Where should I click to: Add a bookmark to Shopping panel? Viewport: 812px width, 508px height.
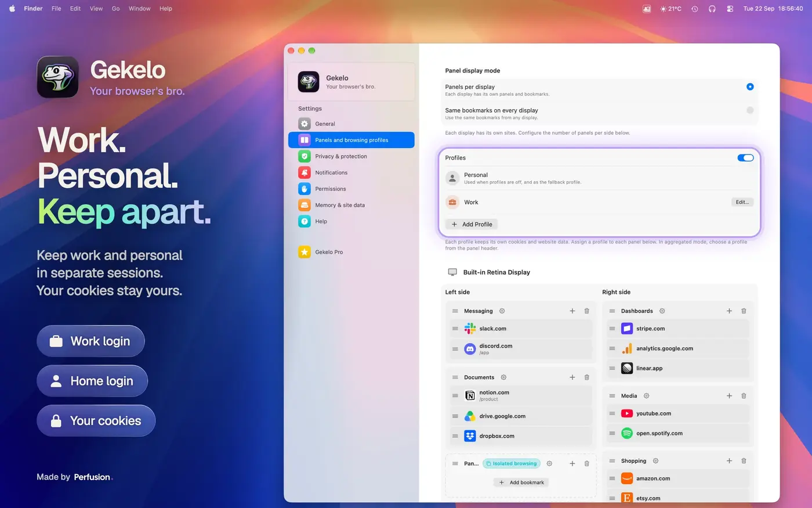pyautogui.click(x=730, y=461)
